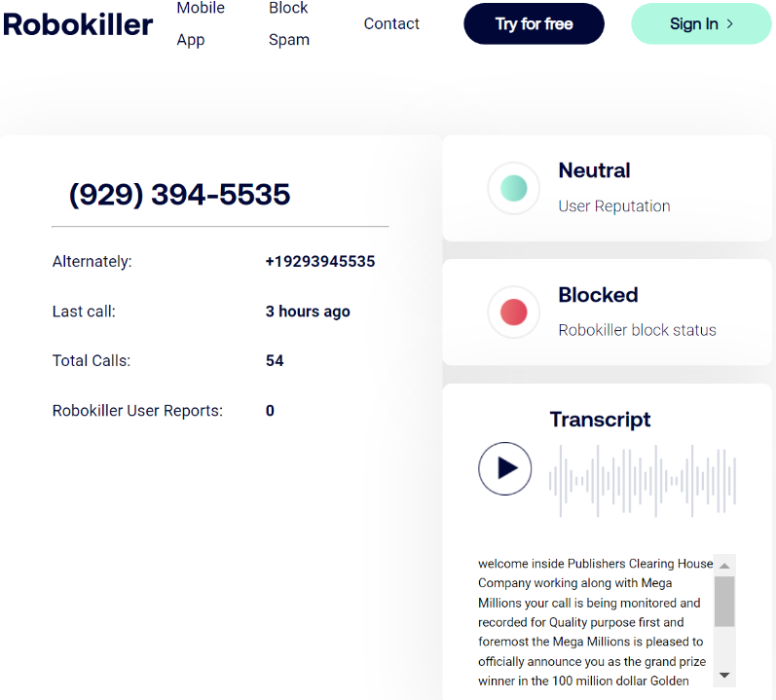Click the Sign In chevron arrow

click(730, 24)
